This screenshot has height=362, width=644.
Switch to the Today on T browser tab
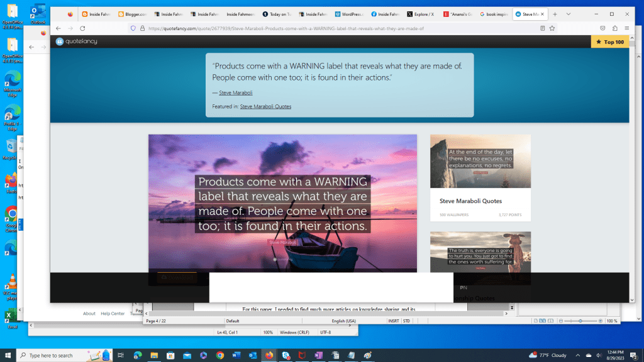(x=277, y=14)
